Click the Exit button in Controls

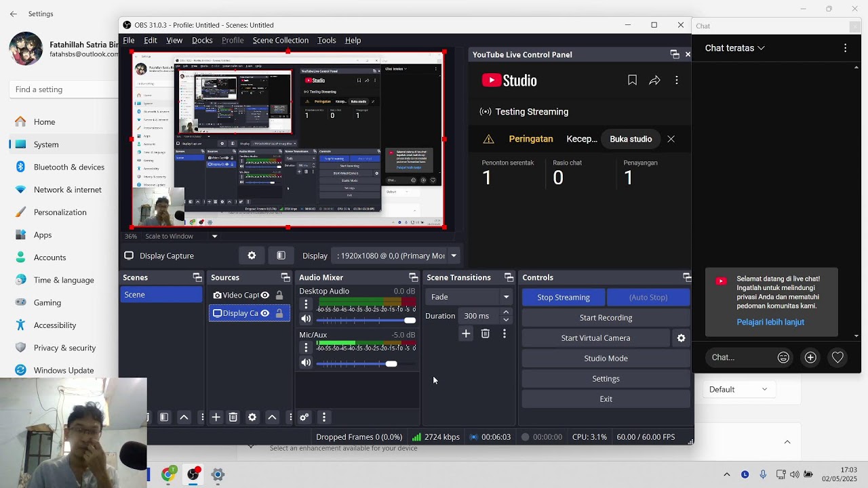pos(606,399)
